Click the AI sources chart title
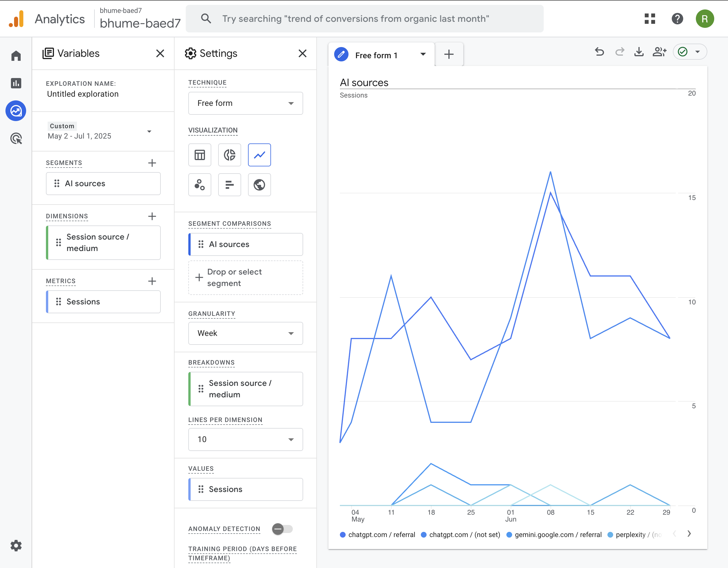The image size is (728, 568). click(x=364, y=82)
